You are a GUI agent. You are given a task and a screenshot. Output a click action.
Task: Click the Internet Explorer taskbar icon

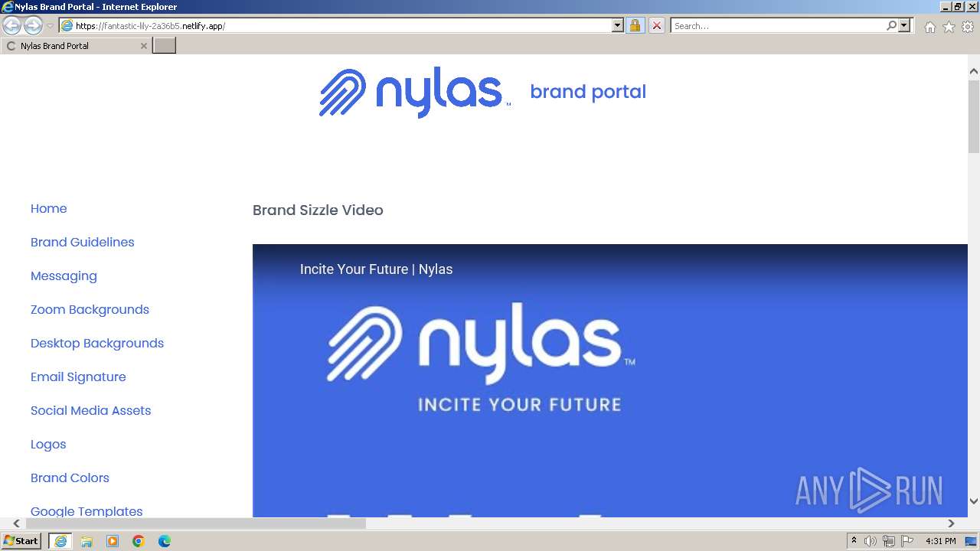pos(60,541)
